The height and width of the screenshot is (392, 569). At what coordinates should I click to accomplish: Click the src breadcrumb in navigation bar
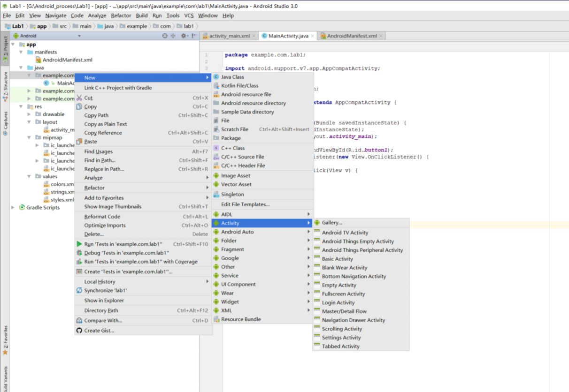click(x=60, y=26)
